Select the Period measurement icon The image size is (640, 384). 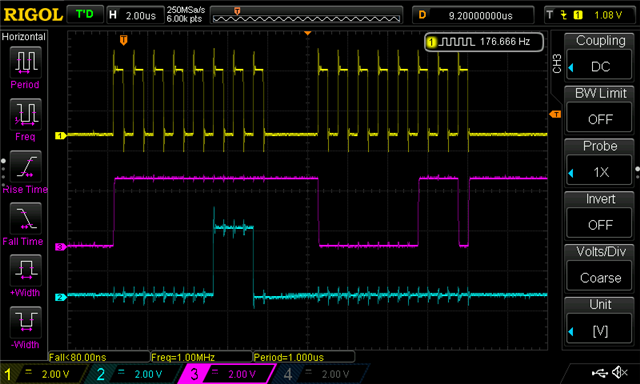(25, 62)
